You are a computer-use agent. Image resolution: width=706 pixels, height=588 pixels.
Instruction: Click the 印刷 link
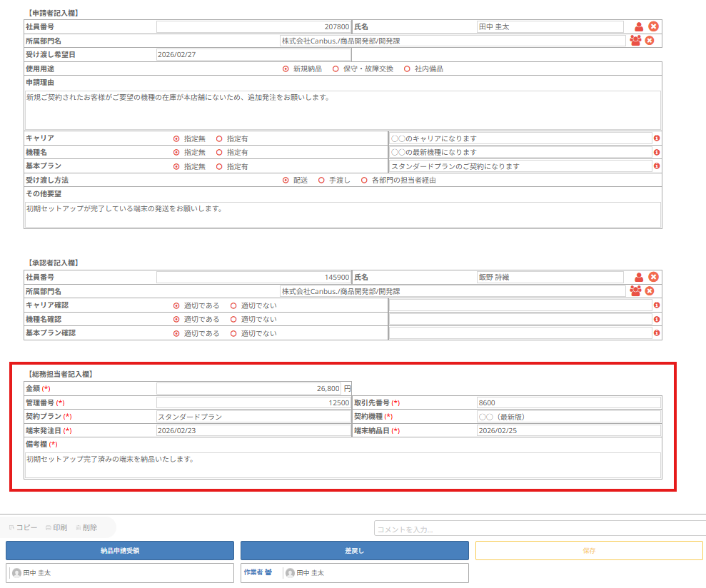pos(56,528)
